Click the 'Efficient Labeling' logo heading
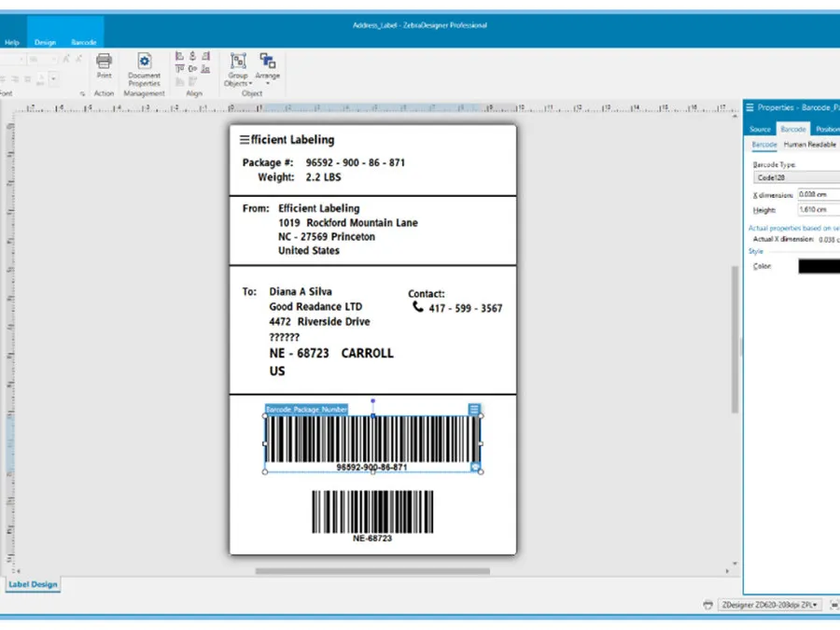The width and height of the screenshot is (840, 630). [x=287, y=140]
